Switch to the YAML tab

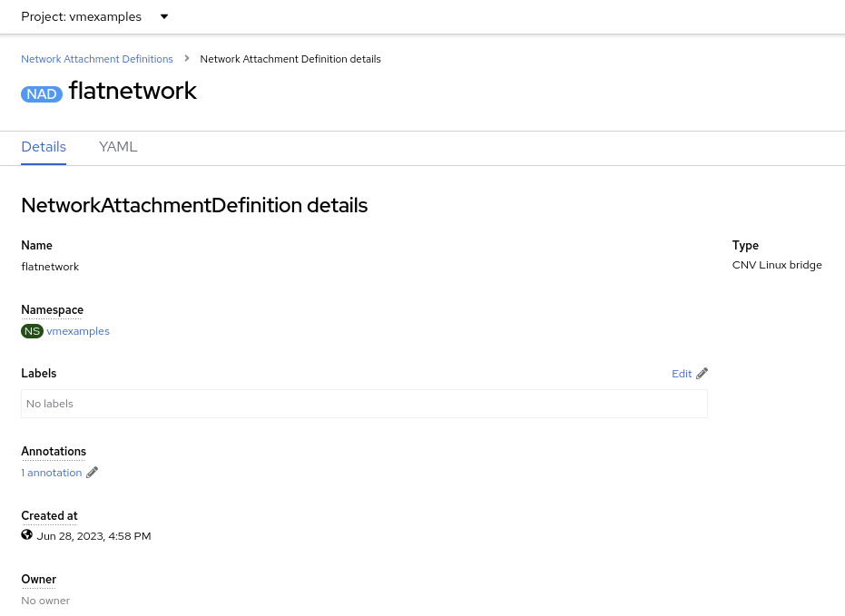coord(118,147)
